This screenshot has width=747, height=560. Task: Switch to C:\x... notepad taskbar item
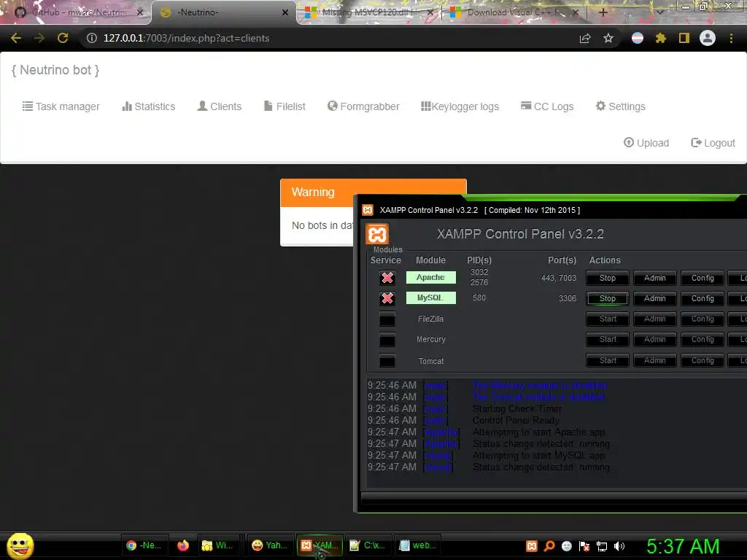tap(370, 545)
